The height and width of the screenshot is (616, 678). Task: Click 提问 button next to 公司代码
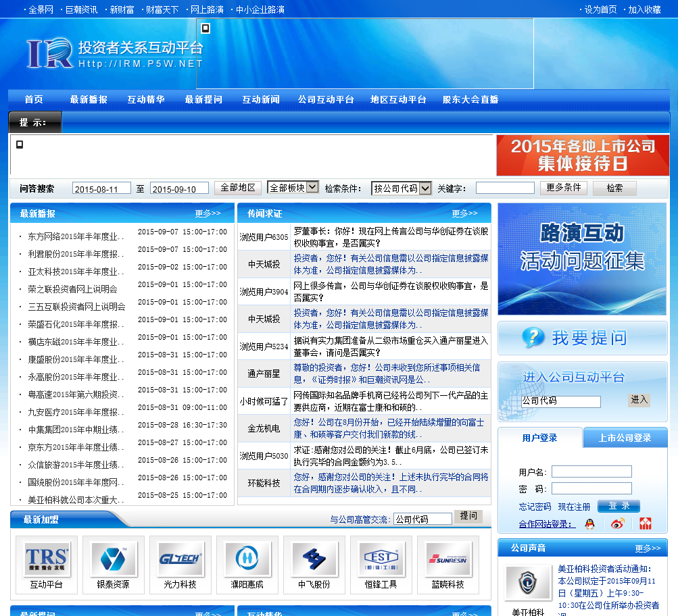(468, 516)
